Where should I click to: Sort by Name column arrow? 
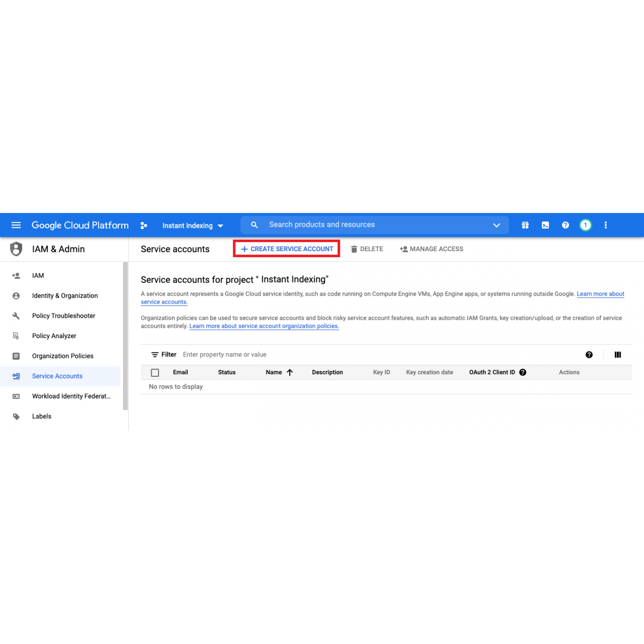(x=290, y=372)
